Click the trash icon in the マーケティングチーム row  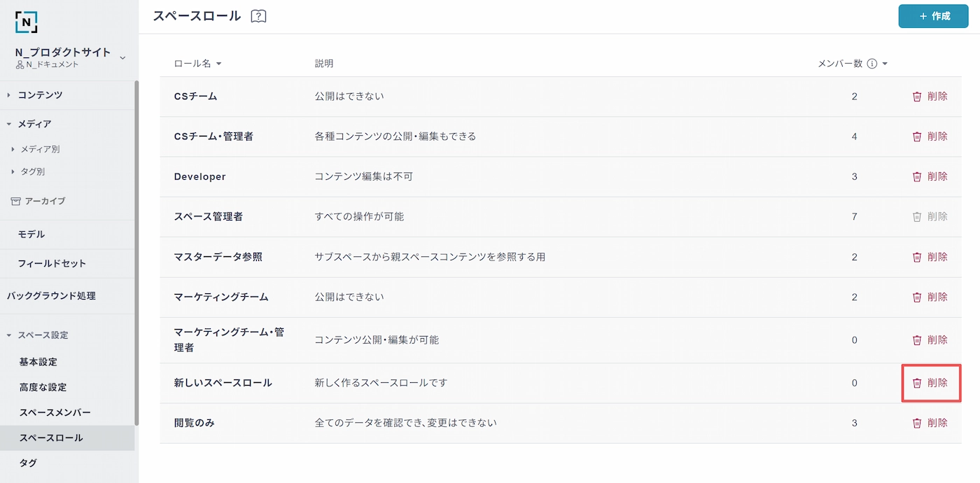(917, 297)
